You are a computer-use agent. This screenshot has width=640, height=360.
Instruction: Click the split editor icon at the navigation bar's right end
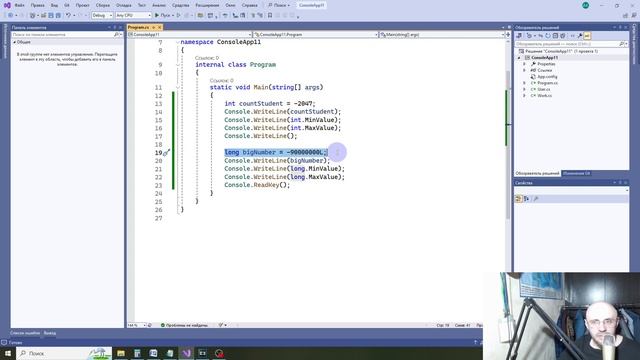tap(508, 35)
